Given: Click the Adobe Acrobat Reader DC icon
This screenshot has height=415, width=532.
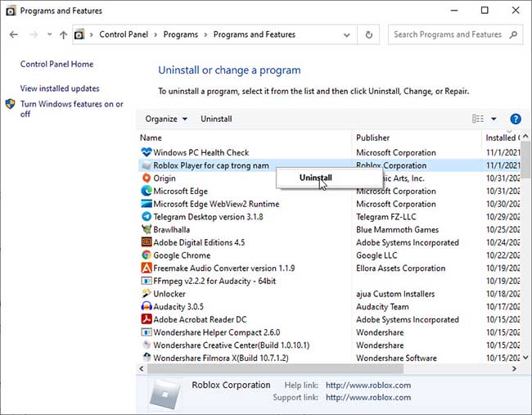Looking at the screenshot, I should point(147,319).
